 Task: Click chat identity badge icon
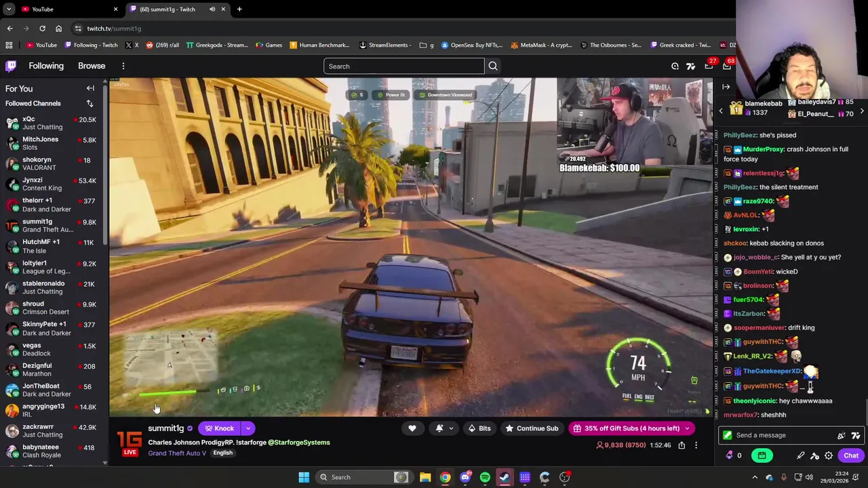pos(728,435)
